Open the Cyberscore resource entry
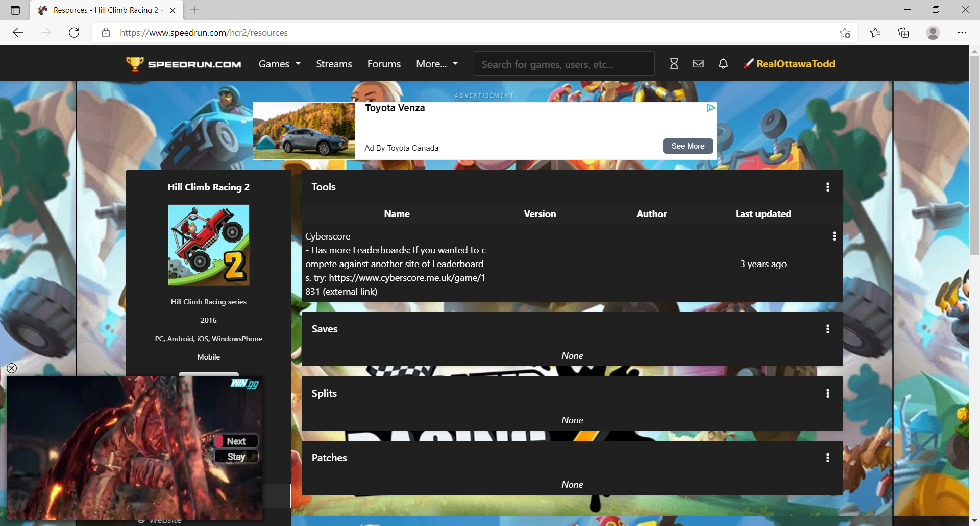 coord(328,236)
